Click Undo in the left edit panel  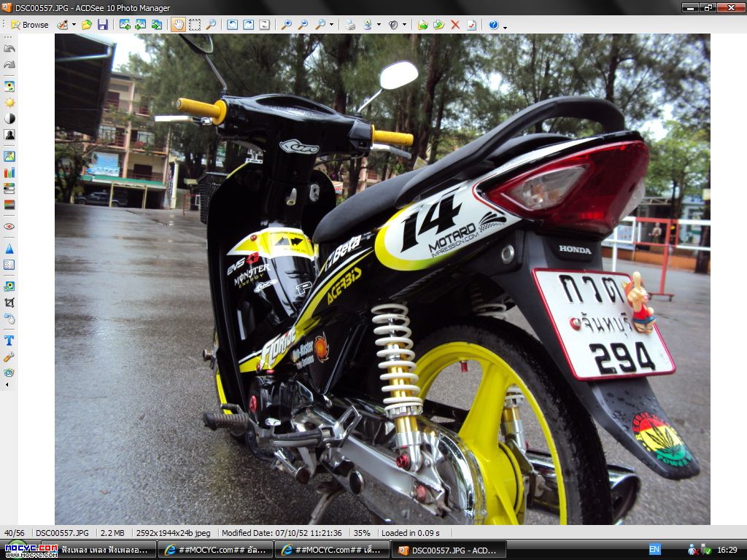pyautogui.click(x=9, y=49)
